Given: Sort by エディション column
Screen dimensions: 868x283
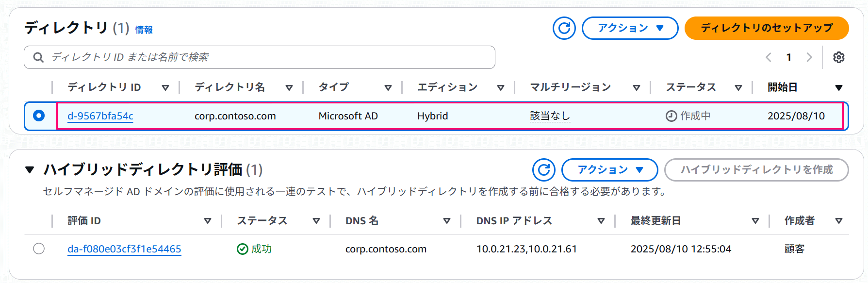Looking at the screenshot, I should pos(501,88).
